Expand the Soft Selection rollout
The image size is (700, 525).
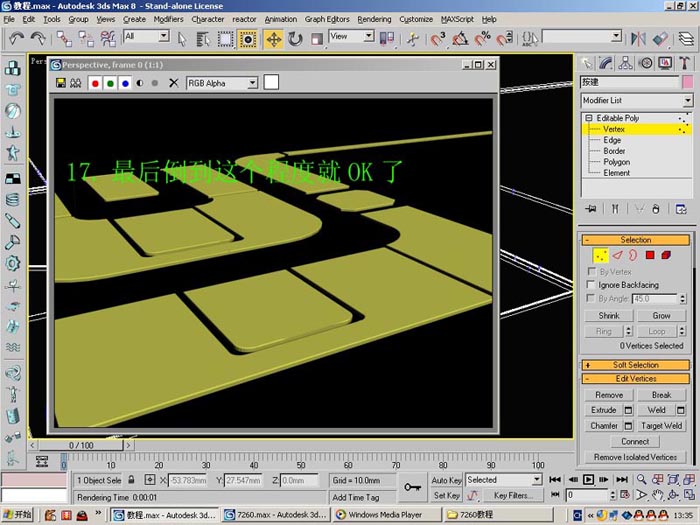click(x=636, y=365)
